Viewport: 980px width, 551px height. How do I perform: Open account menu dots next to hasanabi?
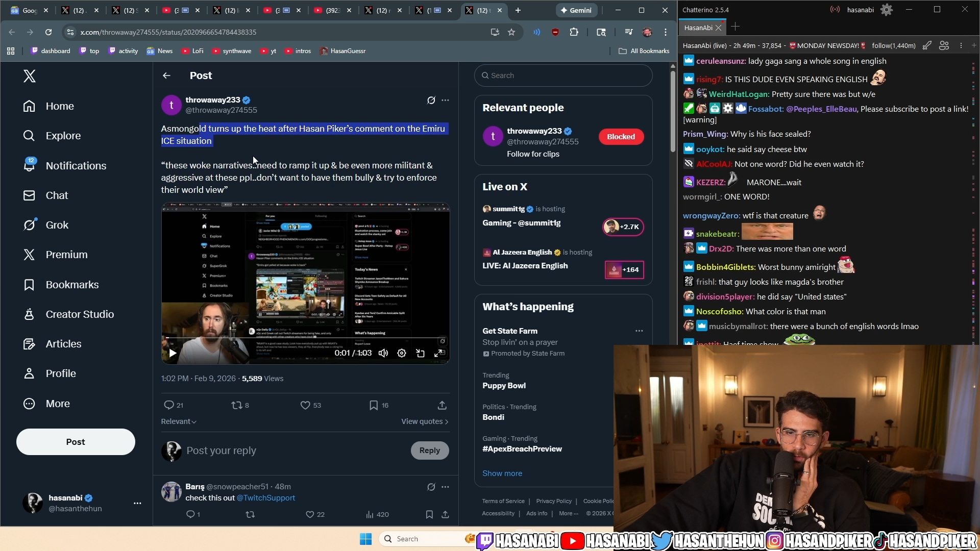pyautogui.click(x=137, y=503)
